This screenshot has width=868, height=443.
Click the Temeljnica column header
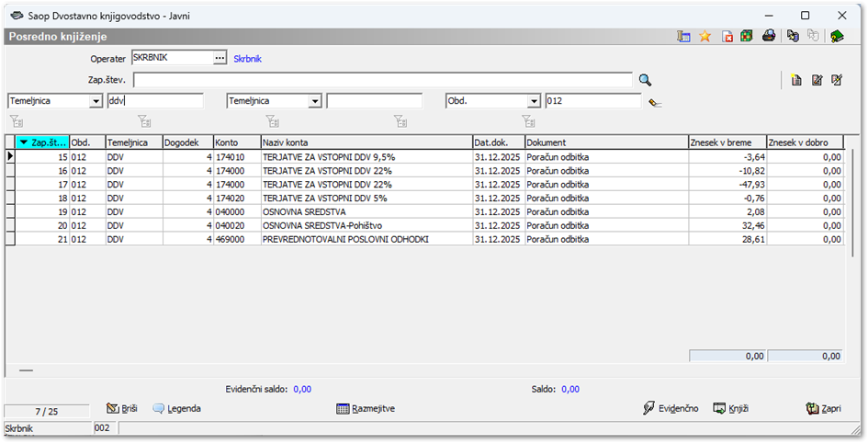pyautogui.click(x=134, y=142)
